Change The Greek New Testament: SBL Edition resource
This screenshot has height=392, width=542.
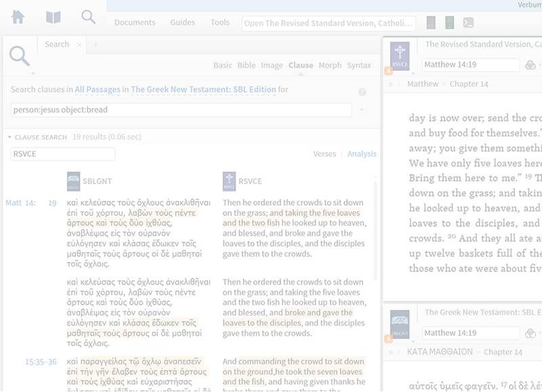tap(203, 89)
